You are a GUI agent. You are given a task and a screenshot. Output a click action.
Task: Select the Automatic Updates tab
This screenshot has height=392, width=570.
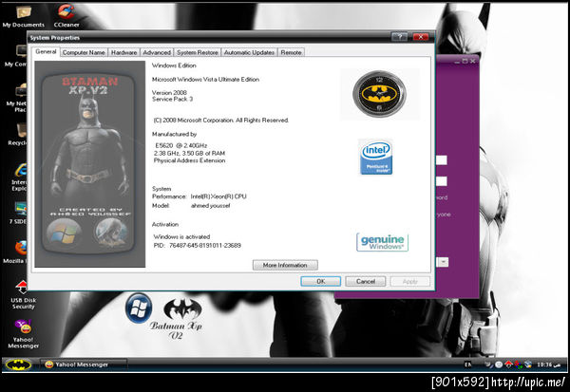[249, 53]
